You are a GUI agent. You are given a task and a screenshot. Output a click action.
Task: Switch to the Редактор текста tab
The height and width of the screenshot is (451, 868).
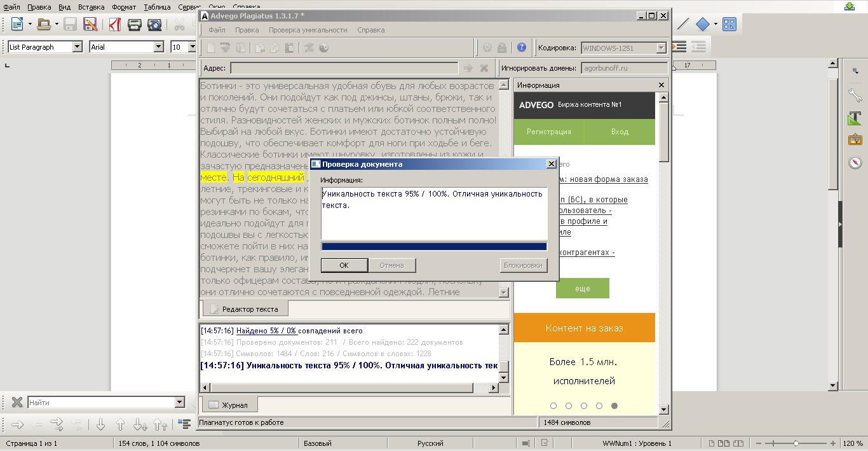point(245,309)
